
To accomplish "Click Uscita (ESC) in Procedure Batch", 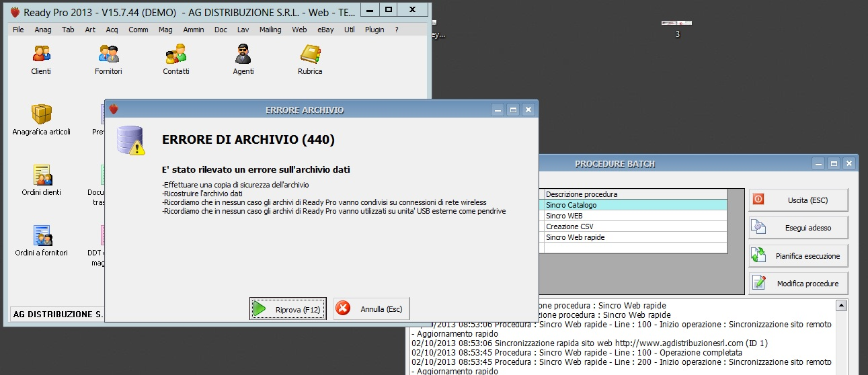I will coord(798,200).
